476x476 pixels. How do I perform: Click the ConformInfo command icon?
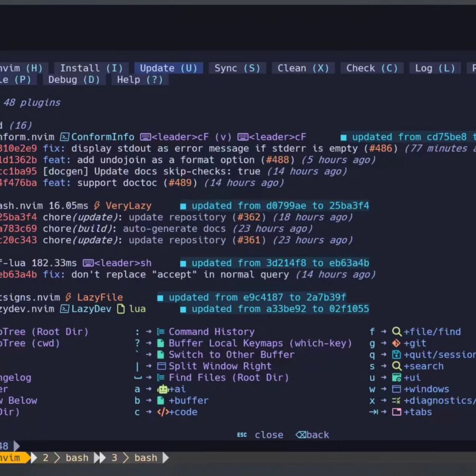pyautogui.click(x=65, y=137)
